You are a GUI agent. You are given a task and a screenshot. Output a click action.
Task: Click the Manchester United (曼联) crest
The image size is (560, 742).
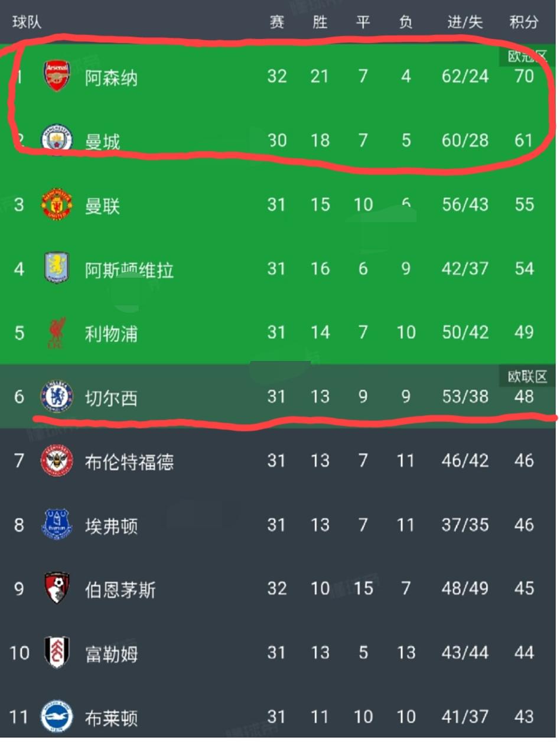[x=56, y=205]
